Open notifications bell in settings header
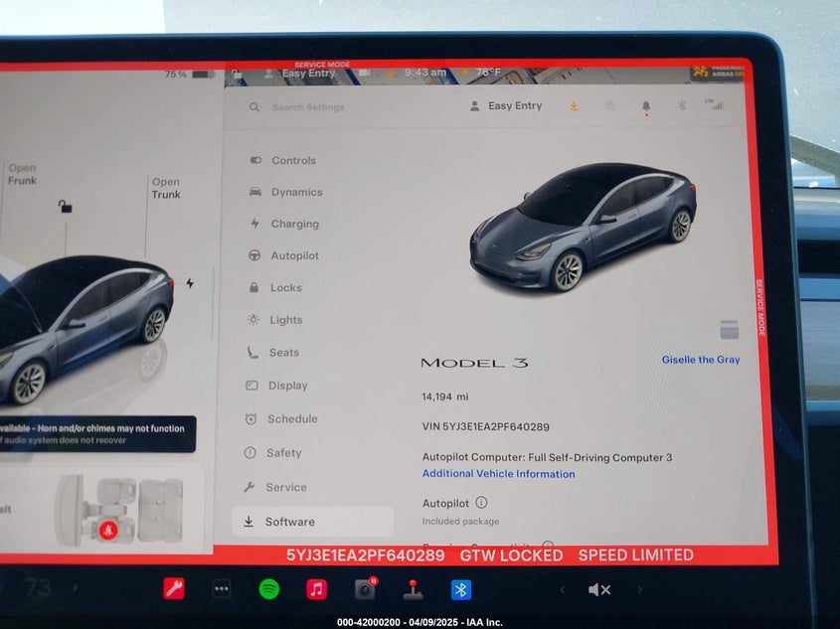This screenshot has height=629, width=840. pyautogui.click(x=646, y=106)
